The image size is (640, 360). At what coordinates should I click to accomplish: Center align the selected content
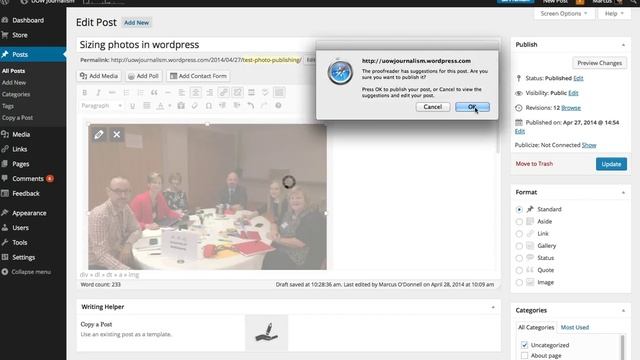coord(196,93)
